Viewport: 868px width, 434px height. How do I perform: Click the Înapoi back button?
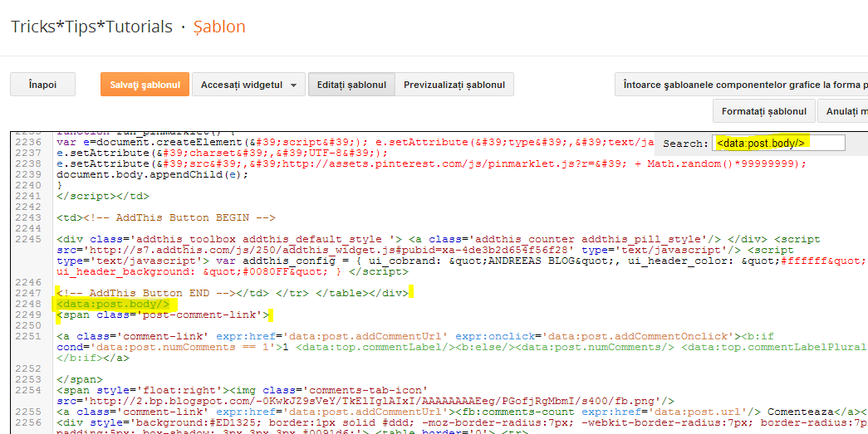(x=42, y=85)
